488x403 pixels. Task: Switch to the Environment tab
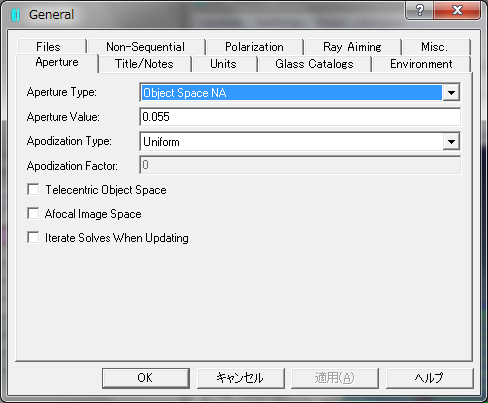pyautogui.click(x=421, y=64)
